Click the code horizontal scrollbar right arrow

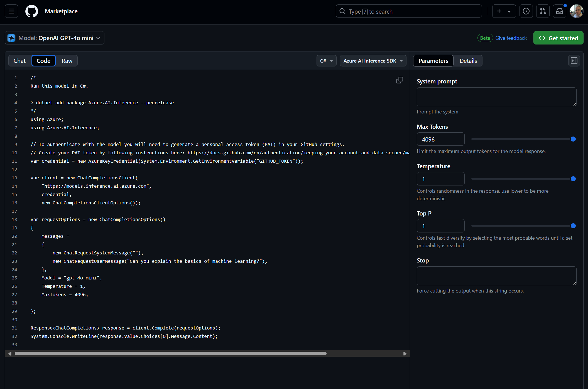pyautogui.click(x=405, y=354)
